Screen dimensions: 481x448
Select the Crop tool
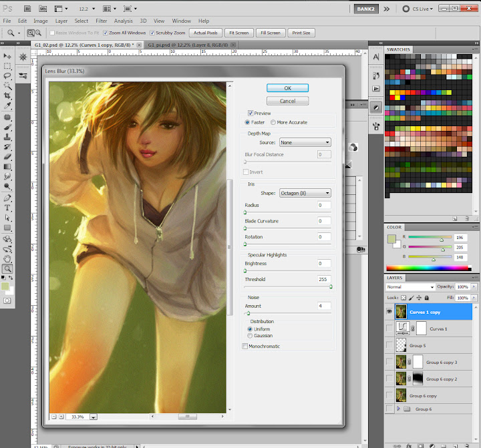click(7, 96)
